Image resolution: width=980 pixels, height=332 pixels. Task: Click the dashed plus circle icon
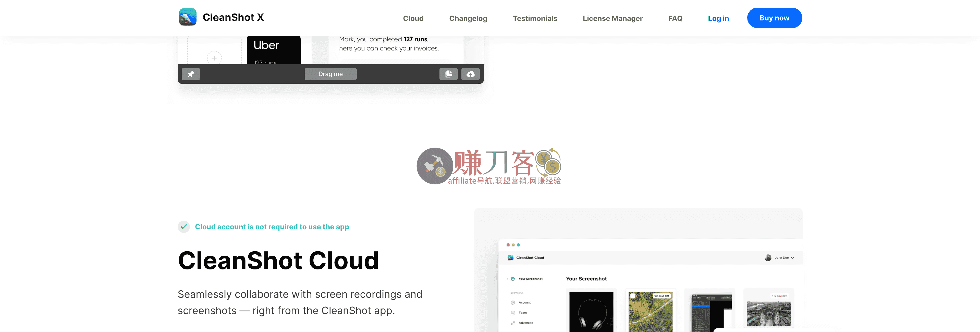pos(215,58)
